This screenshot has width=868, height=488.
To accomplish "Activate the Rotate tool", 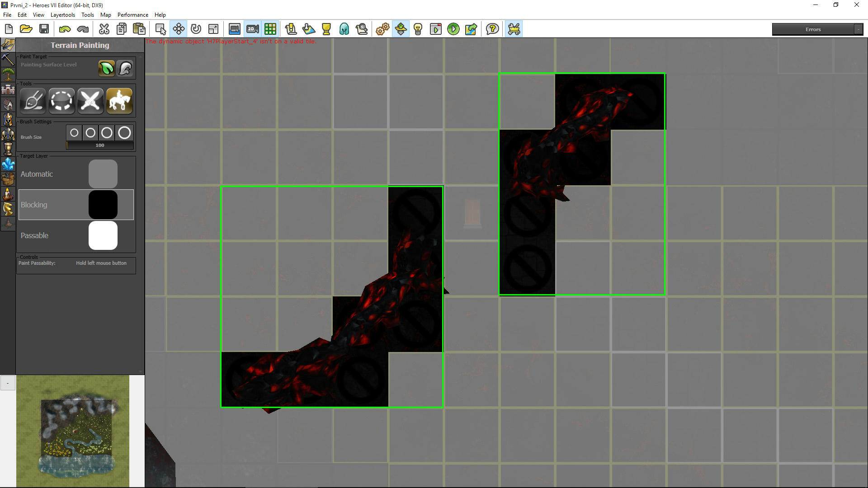I will pos(196,29).
